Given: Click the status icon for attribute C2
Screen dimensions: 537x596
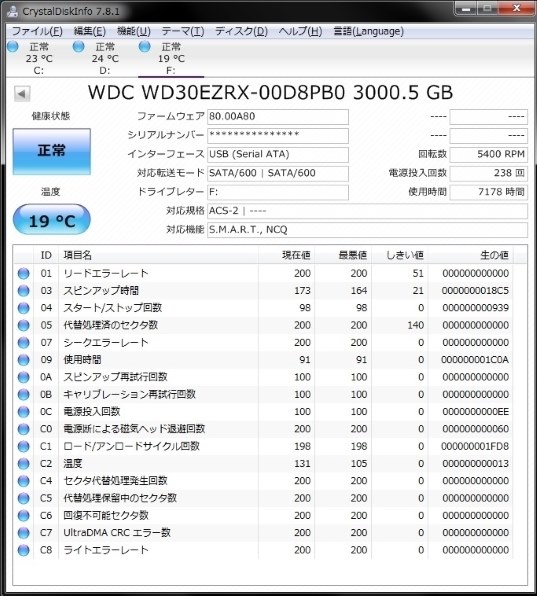Looking at the screenshot, I should [x=24, y=464].
